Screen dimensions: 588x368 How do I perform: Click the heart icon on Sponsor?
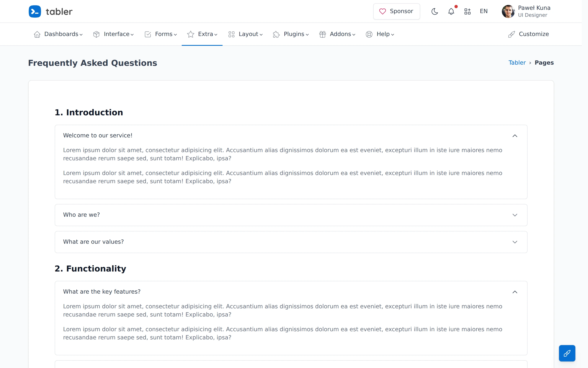point(382,11)
